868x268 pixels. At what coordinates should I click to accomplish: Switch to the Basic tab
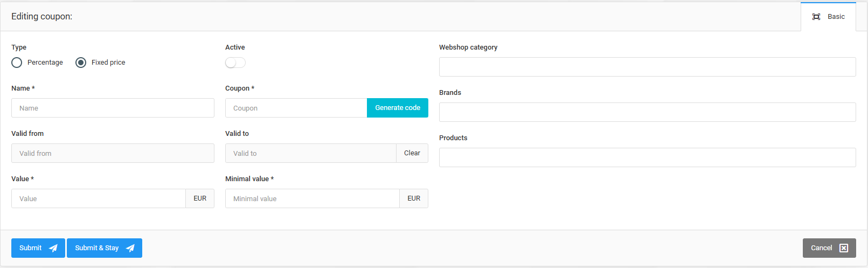click(836, 17)
